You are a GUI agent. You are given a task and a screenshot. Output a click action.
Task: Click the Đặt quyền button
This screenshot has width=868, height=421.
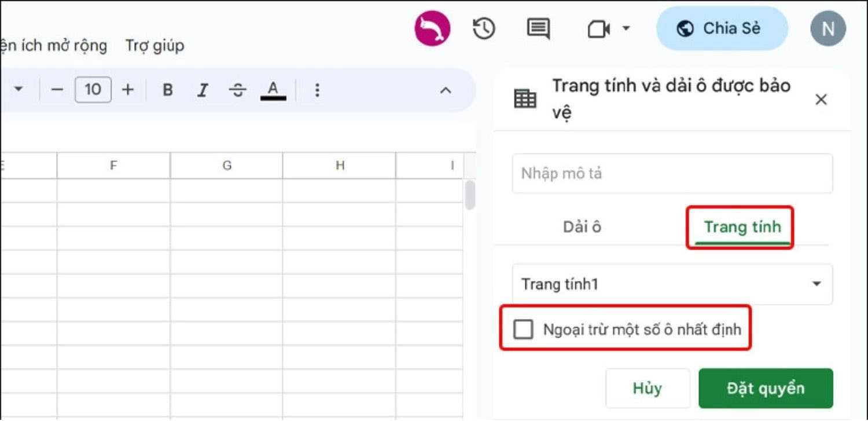tap(766, 388)
